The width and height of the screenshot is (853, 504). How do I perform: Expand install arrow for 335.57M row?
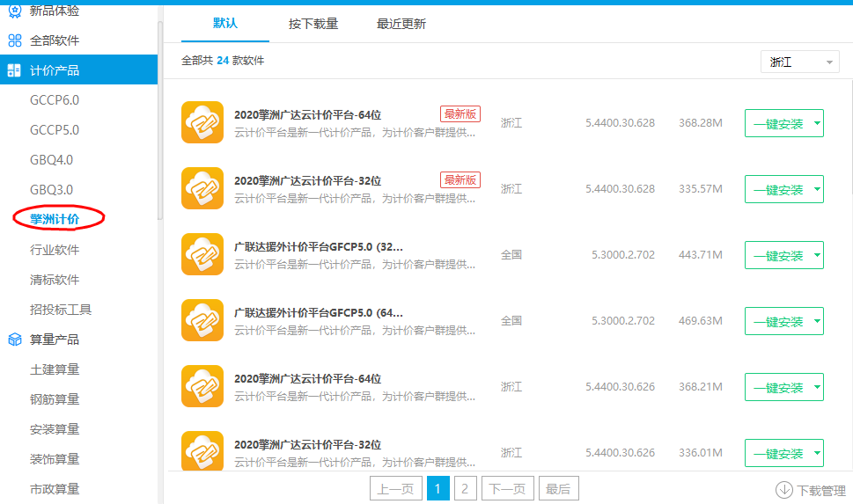817,189
